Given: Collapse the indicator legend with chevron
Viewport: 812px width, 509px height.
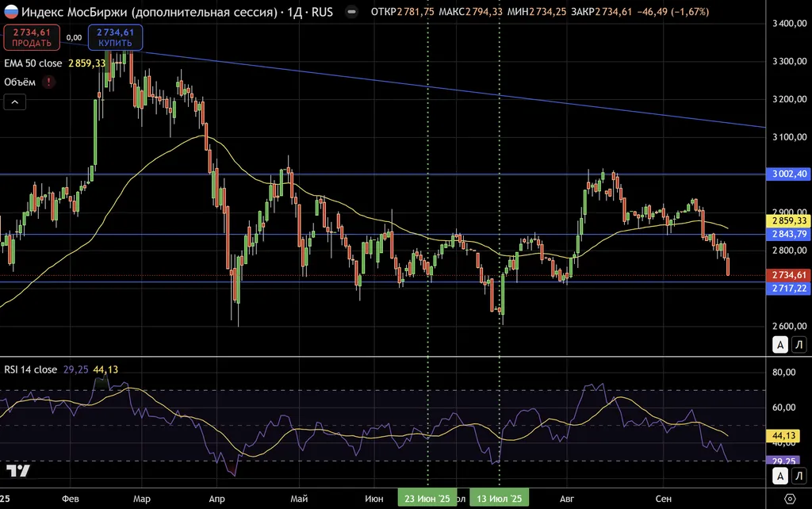Looking at the screenshot, I should [x=15, y=101].
